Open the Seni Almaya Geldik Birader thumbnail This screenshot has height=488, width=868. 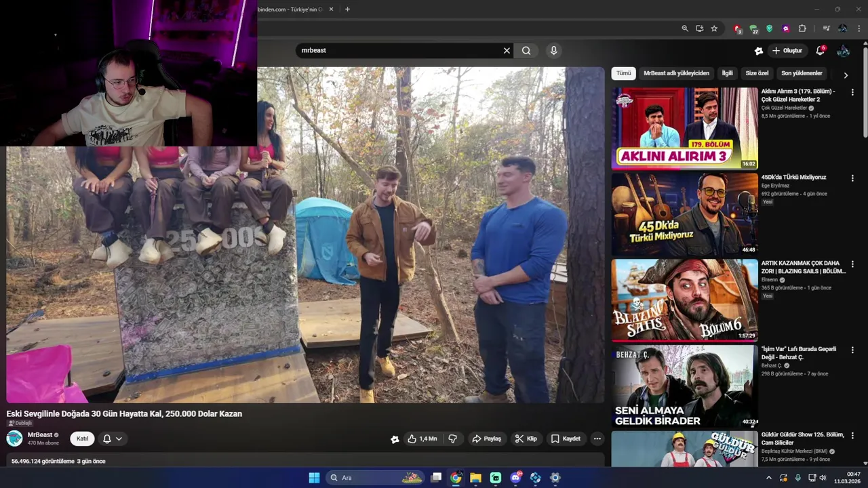684,386
